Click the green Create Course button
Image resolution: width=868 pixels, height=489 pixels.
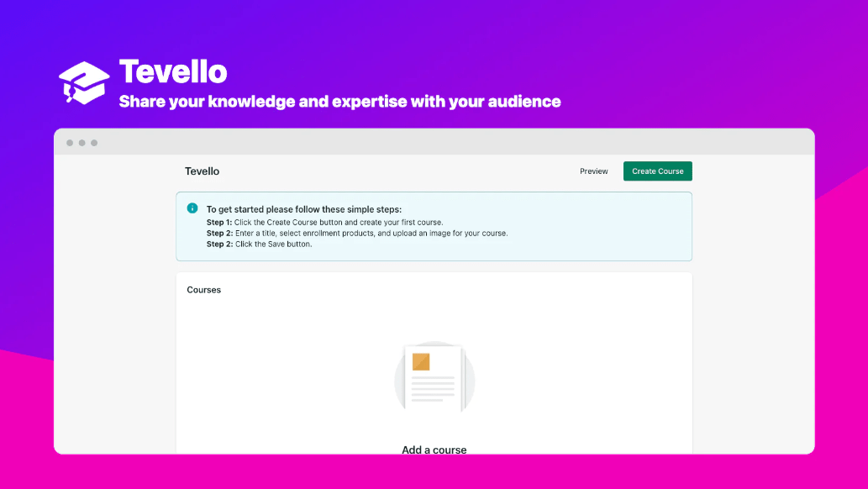coord(657,171)
